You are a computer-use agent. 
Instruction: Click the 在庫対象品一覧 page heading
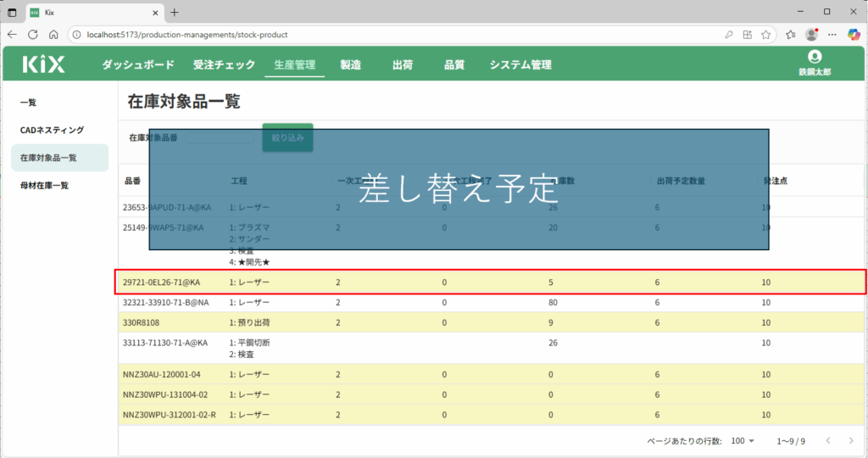pos(184,101)
